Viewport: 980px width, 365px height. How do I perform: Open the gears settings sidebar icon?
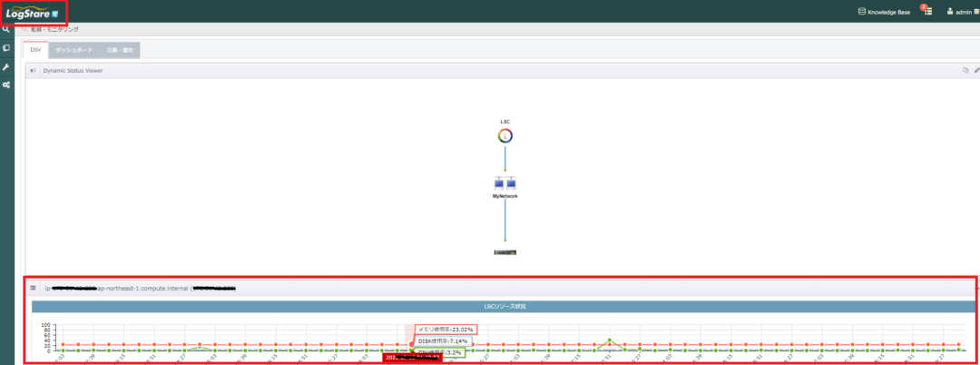click(6, 84)
